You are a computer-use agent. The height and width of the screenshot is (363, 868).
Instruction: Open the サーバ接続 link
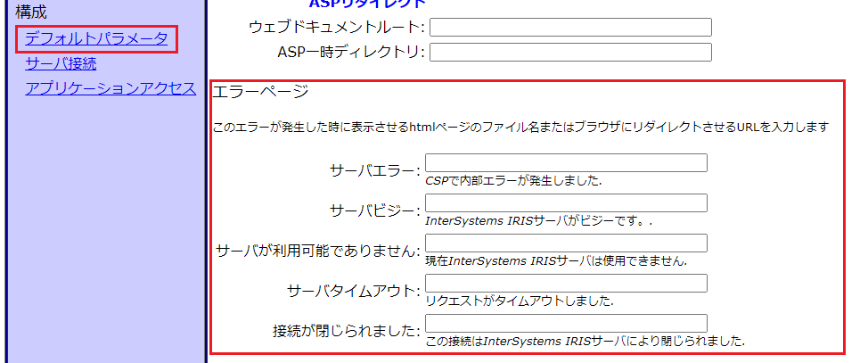tap(61, 63)
